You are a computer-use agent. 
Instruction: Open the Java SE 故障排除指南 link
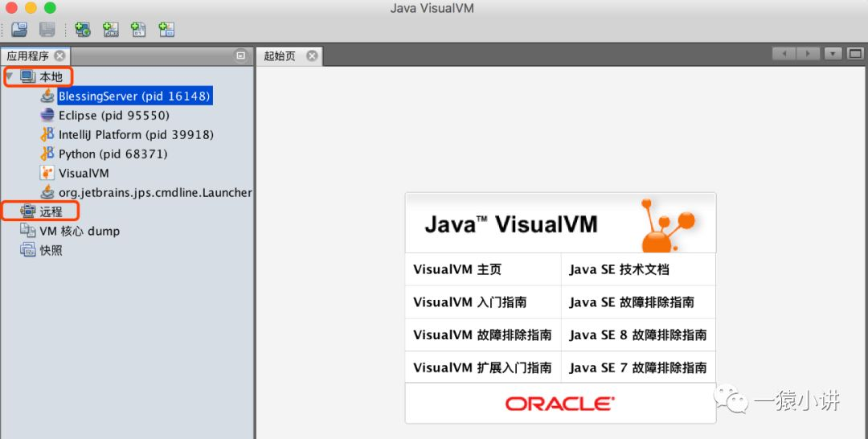click(x=632, y=302)
